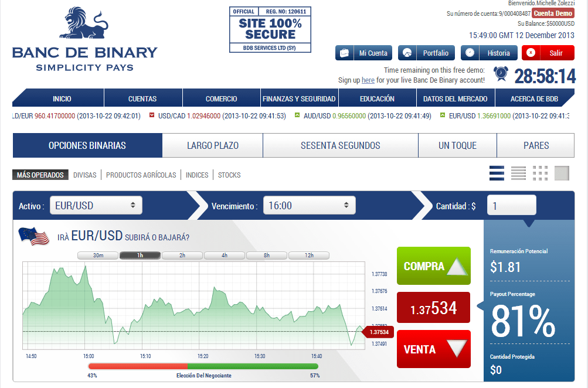Click the briefcase icon beside Mi Cuenta
This screenshot has height=388, width=588.
pos(344,53)
